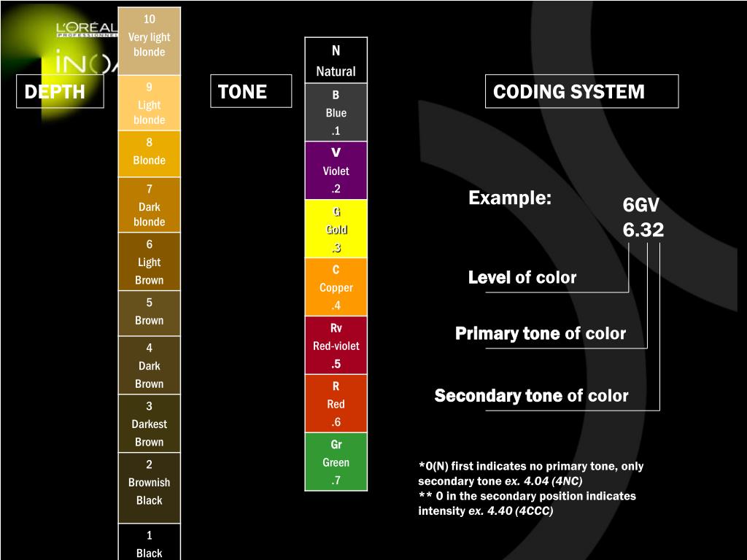Select the 1 Black depth swatch
Image resolution: width=747 pixels, height=560 pixels.
(149, 542)
